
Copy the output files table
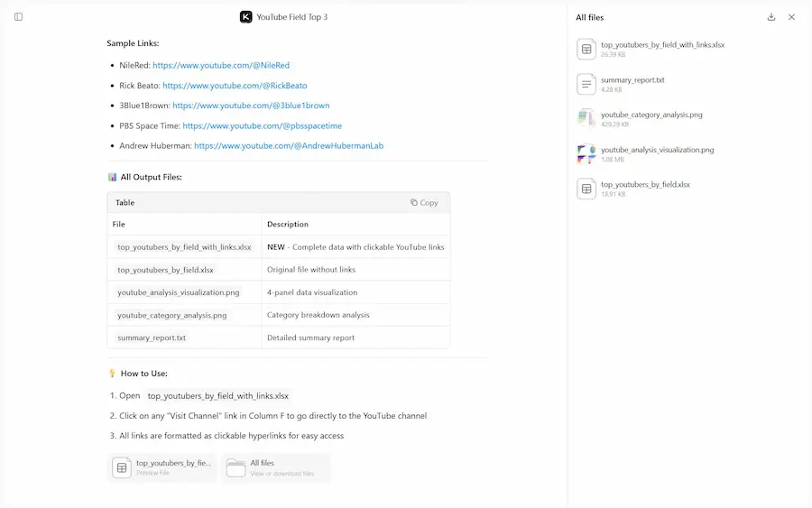(424, 202)
